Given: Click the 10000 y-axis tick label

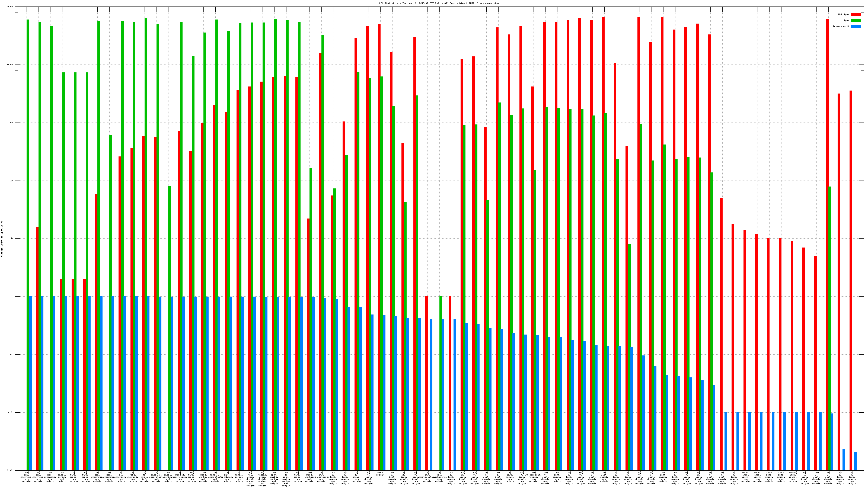Looking at the screenshot, I should point(10,65).
